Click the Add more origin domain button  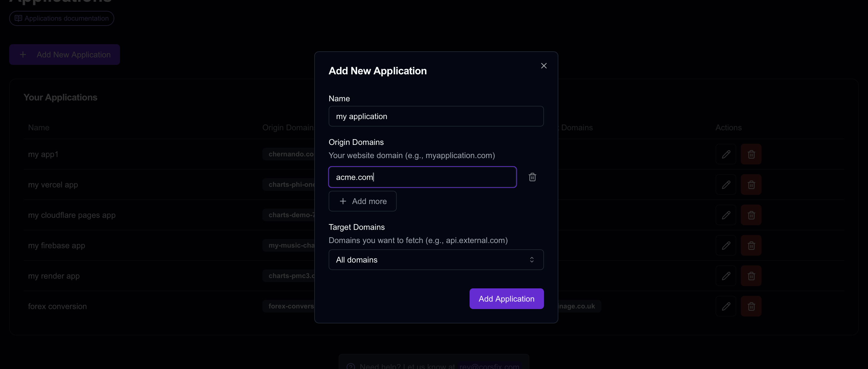tap(362, 201)
